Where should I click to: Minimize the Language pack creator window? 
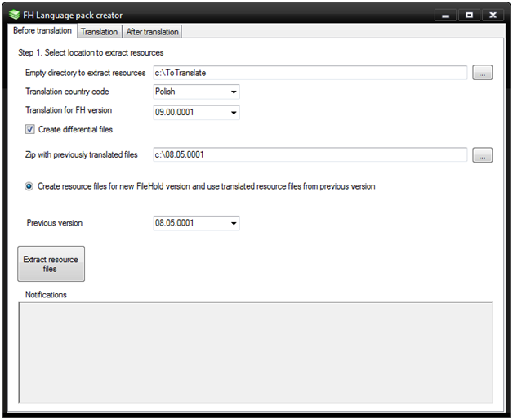(445, 15)
